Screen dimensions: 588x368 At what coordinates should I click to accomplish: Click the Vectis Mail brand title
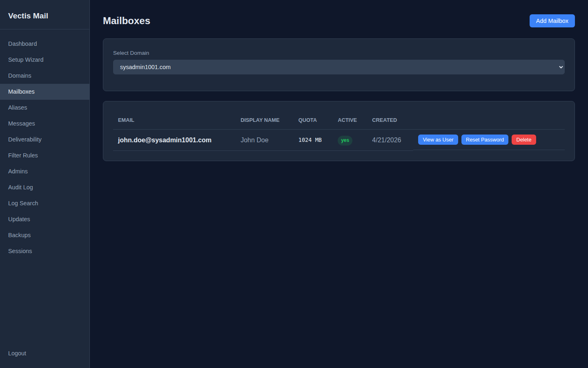click(28, 16)
